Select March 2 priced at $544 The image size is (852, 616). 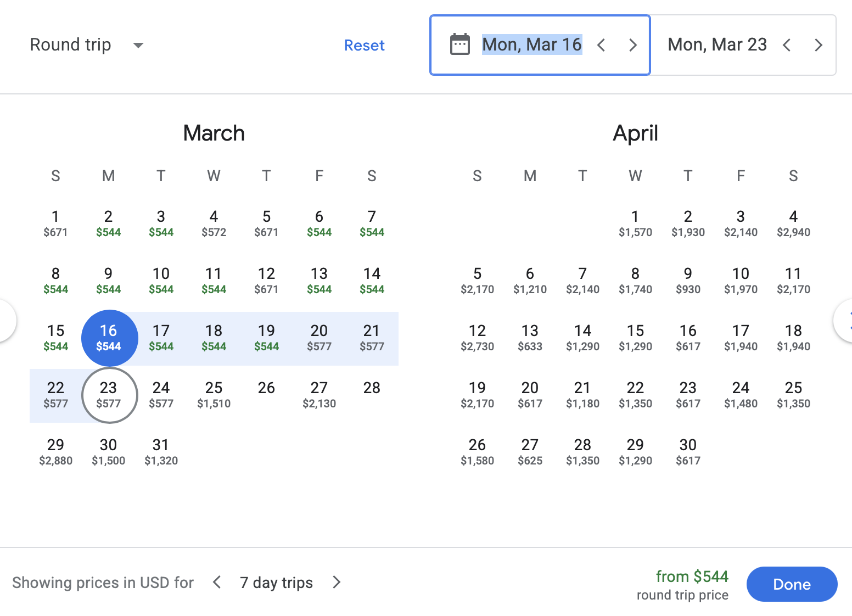(108, 223)
